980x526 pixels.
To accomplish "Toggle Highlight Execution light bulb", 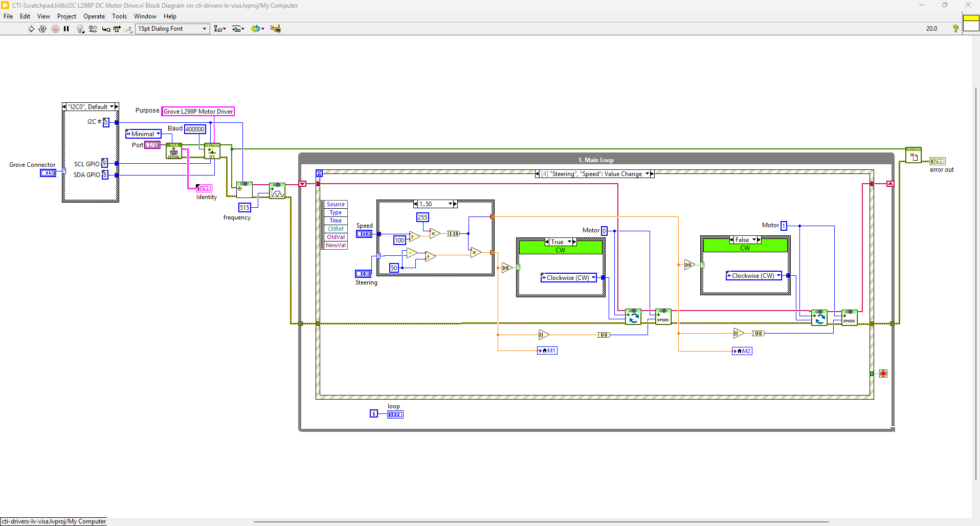I will point(80,29).
